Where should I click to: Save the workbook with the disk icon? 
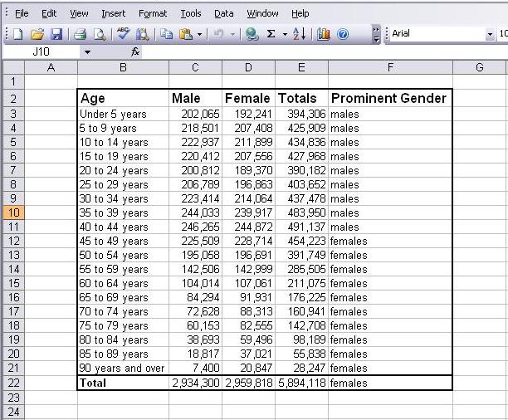[x=56, y=34]
